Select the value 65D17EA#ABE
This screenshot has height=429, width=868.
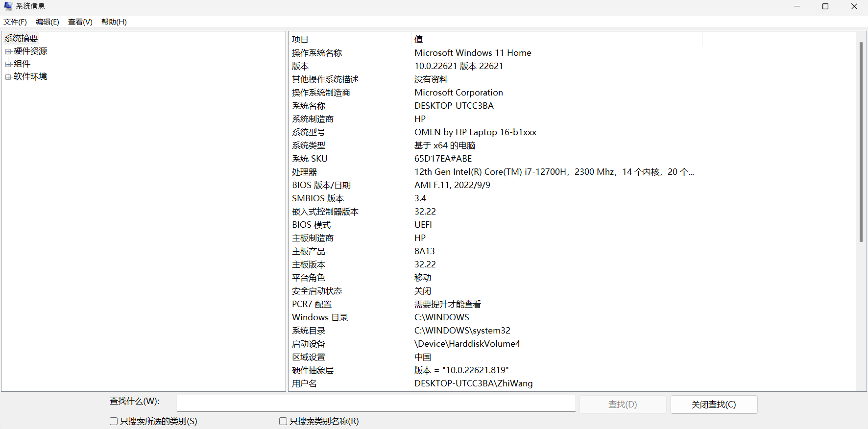[443, 159]
